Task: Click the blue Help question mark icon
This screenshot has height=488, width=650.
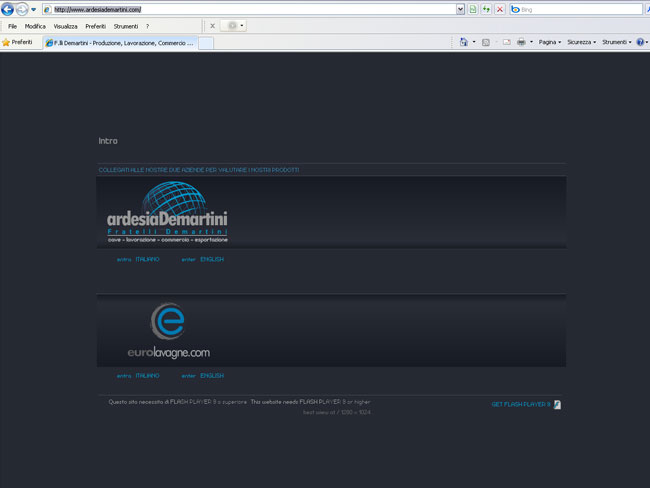Action: [x=640, y=42]
